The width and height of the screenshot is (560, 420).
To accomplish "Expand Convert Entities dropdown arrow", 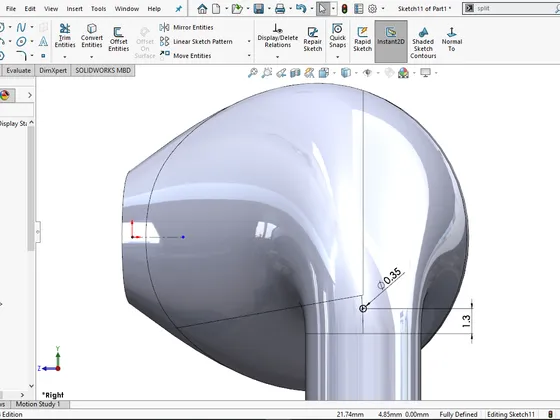I will point(91,57).
